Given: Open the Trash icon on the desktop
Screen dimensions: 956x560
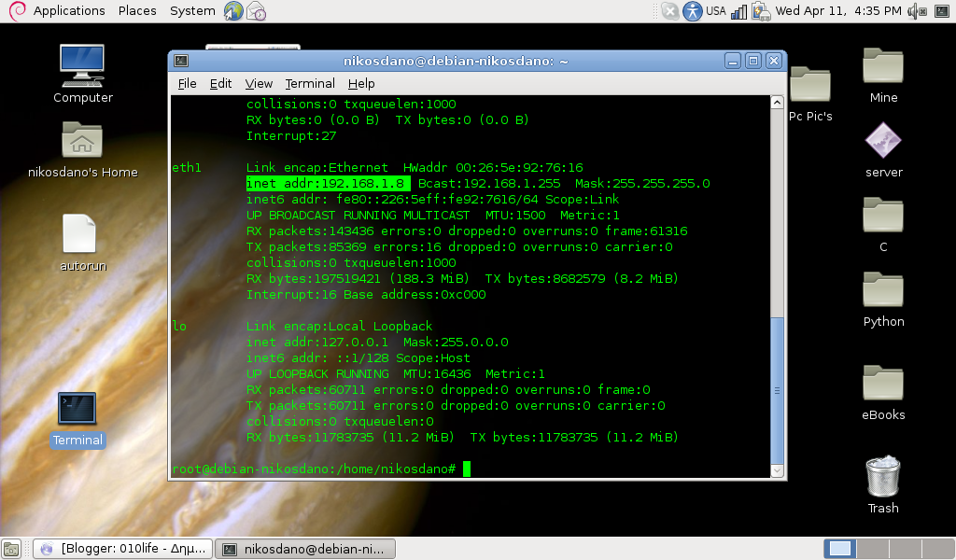Looking at the screenshot, I should coord(883,476).
